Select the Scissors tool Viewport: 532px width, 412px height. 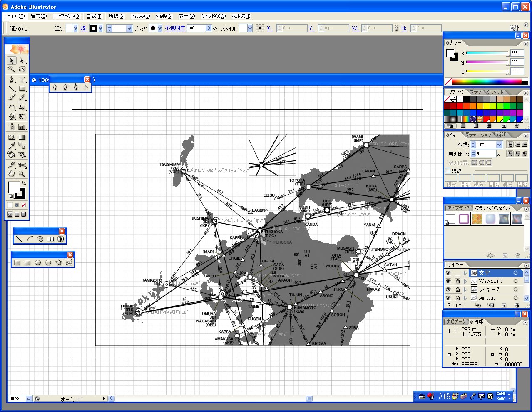point(22,165)
